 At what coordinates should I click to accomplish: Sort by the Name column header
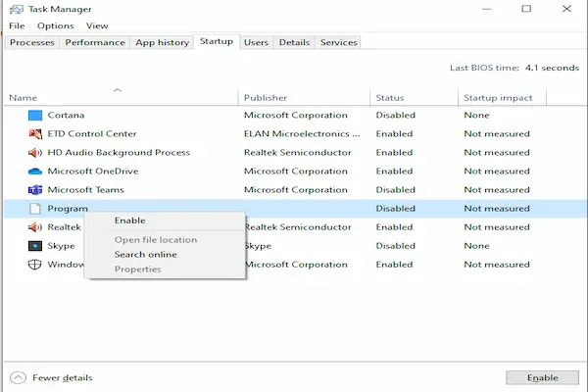click(x=24, y=98)
